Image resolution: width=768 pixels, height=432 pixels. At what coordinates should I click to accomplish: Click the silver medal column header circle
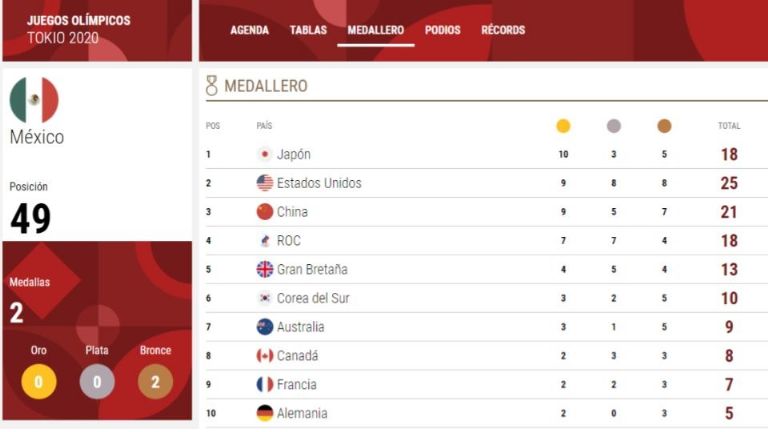613,126
